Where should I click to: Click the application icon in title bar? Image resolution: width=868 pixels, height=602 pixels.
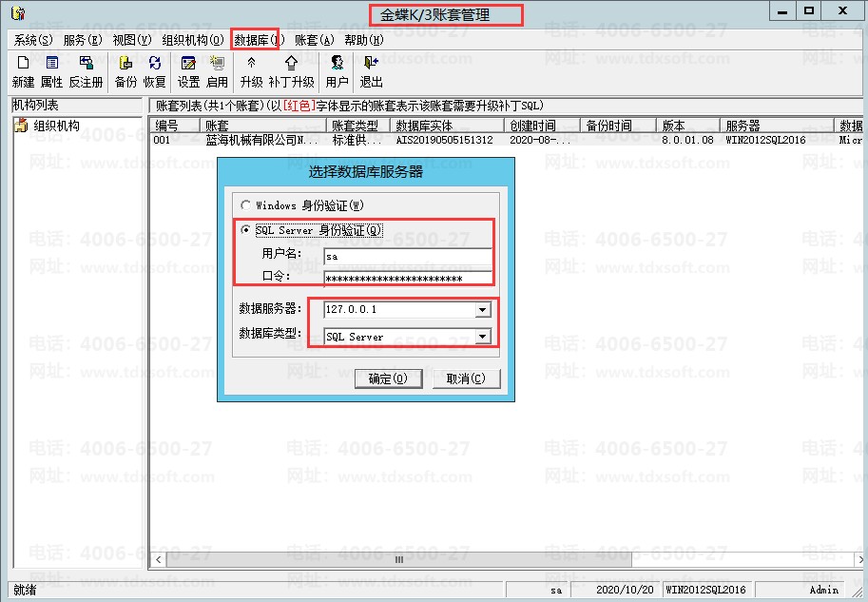click(x=18, y=12)
